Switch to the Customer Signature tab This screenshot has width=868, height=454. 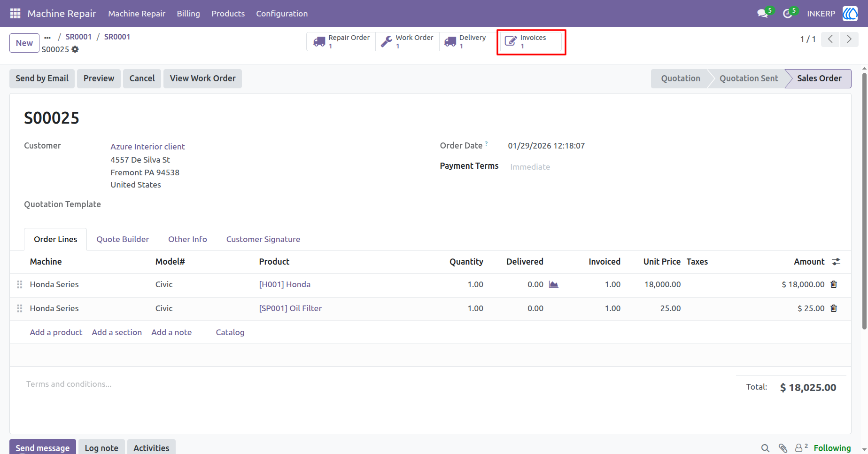coord(263,239)
